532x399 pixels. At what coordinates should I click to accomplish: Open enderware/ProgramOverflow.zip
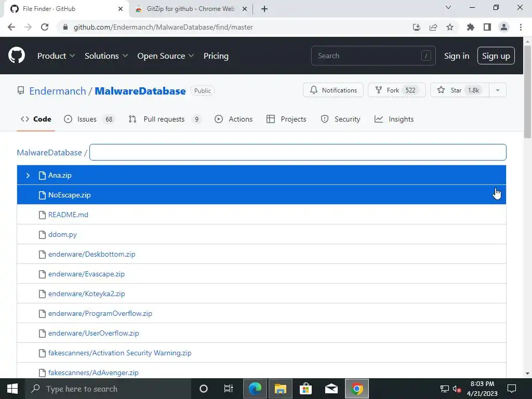(100, 313)
